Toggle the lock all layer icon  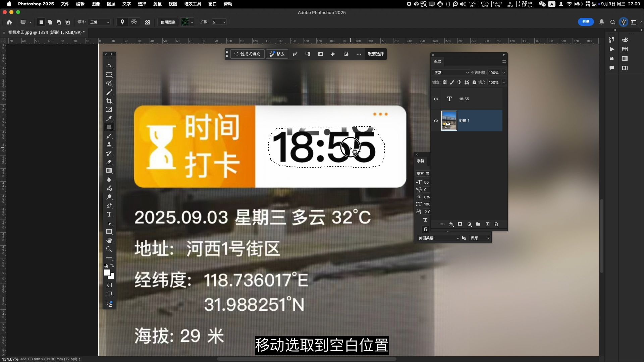(x=474, y=82)
